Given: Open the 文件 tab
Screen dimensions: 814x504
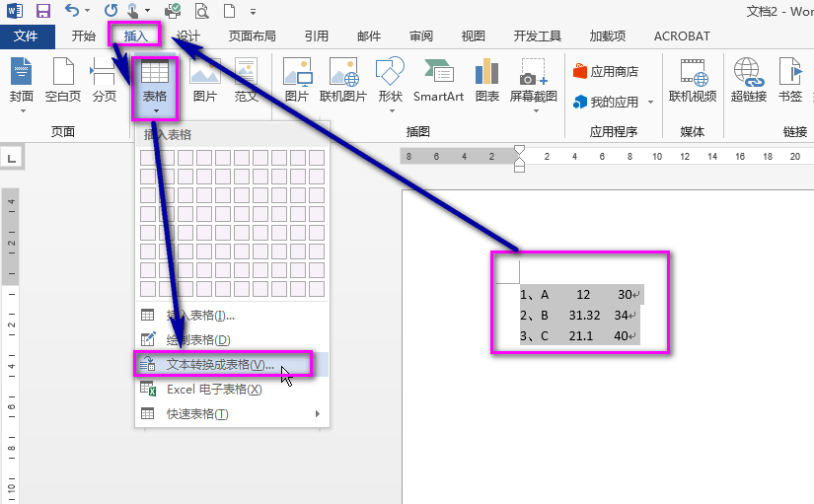Looking at the screenshot, I should pyautogui.click(x=26, y=36).
